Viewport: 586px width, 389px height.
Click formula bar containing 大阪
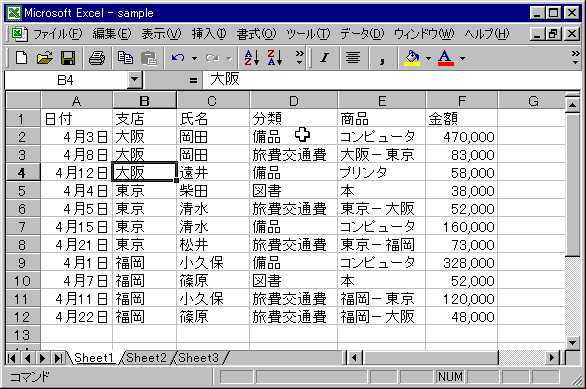tap(392, 80)
